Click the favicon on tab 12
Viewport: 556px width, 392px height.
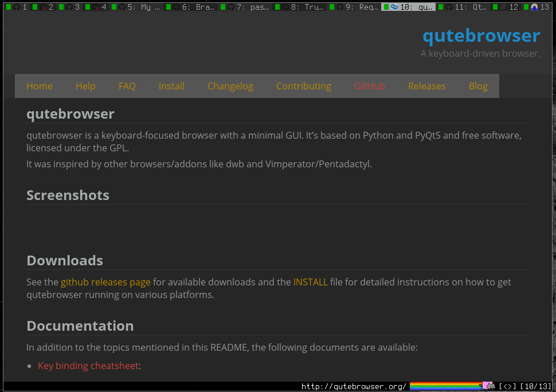click(x=503, y=7)
